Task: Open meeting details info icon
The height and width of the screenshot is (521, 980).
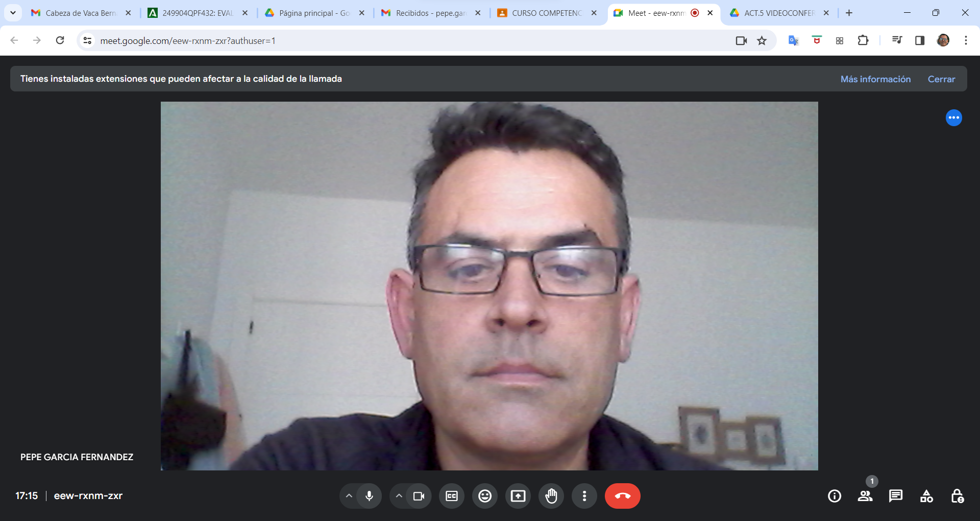Action: [835, 496]
